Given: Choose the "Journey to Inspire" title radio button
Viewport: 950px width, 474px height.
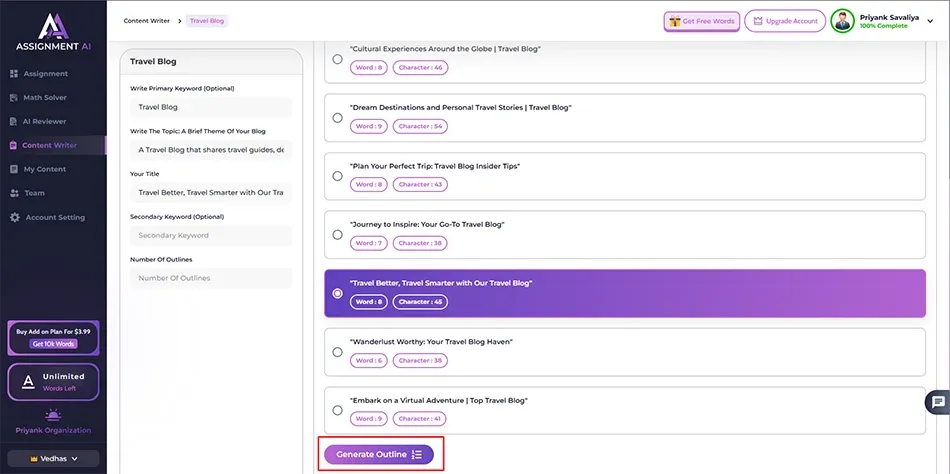Looking at the screenshot, I should tap(337, 235).
